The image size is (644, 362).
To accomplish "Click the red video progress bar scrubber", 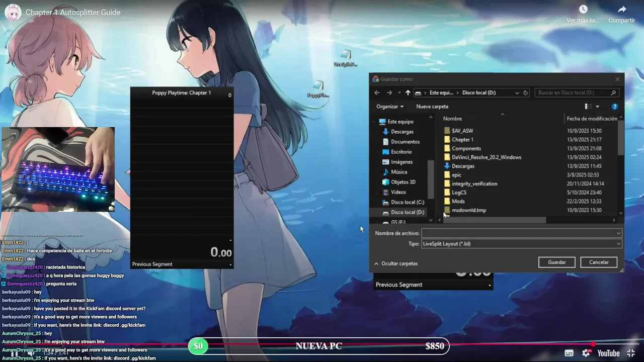I will pos(593,344).
